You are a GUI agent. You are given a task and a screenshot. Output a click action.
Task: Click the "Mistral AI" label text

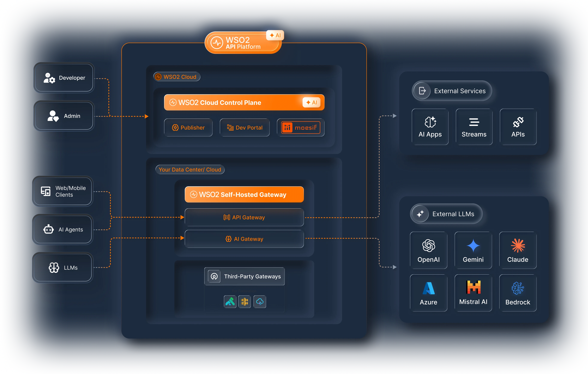473,302
